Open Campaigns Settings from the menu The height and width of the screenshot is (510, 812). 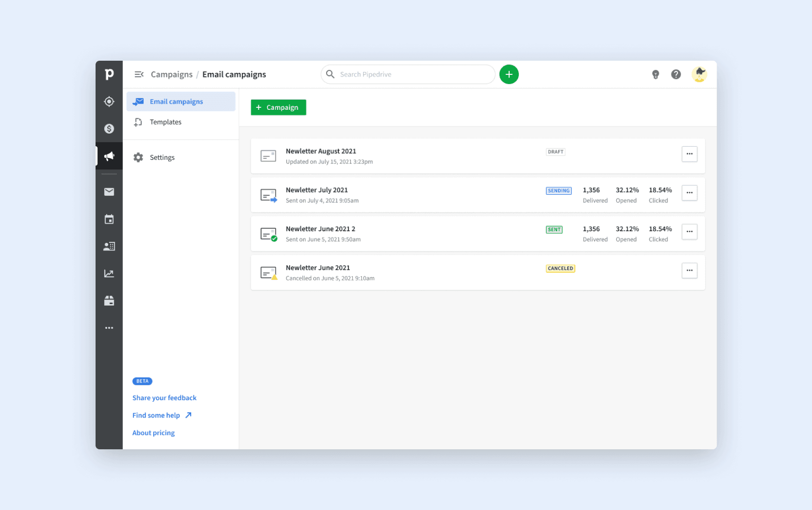pos(162,157)
